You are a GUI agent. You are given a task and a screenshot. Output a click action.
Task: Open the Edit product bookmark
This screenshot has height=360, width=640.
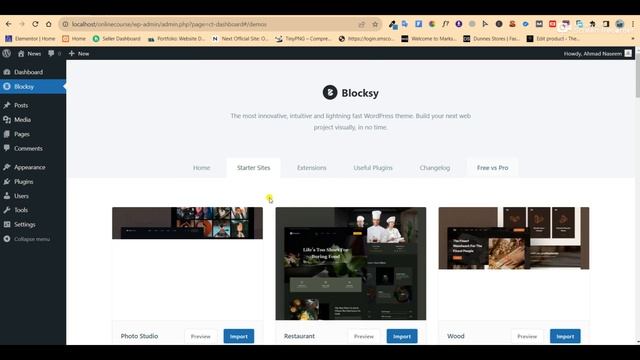click(553, 38)
